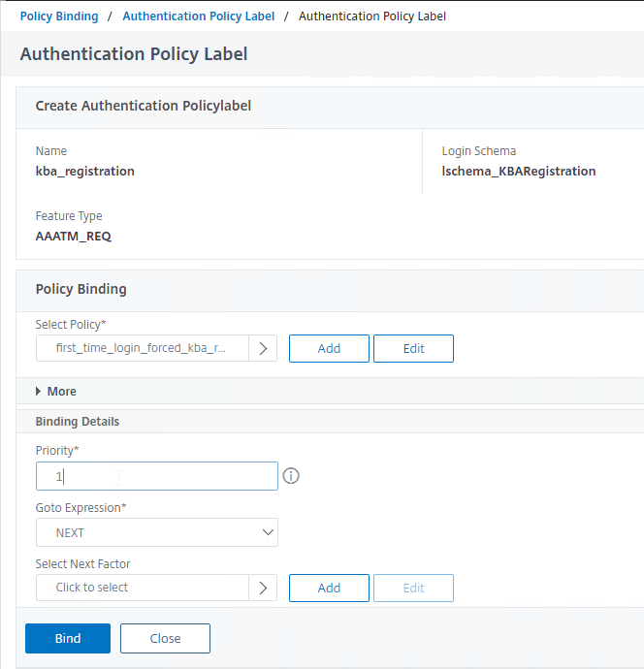Click Edit button next to Select Policy

[413, 349]
